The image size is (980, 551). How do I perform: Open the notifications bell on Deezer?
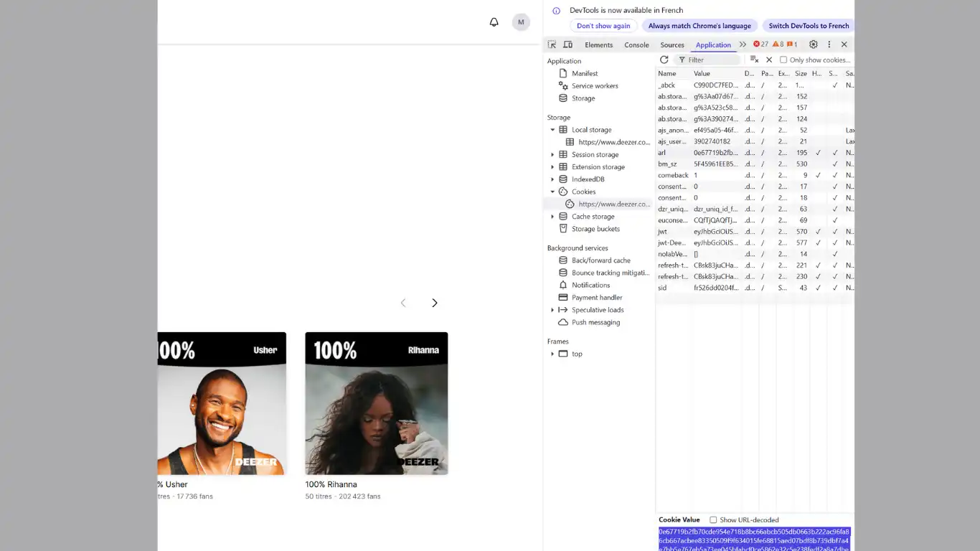pos(494,22)
